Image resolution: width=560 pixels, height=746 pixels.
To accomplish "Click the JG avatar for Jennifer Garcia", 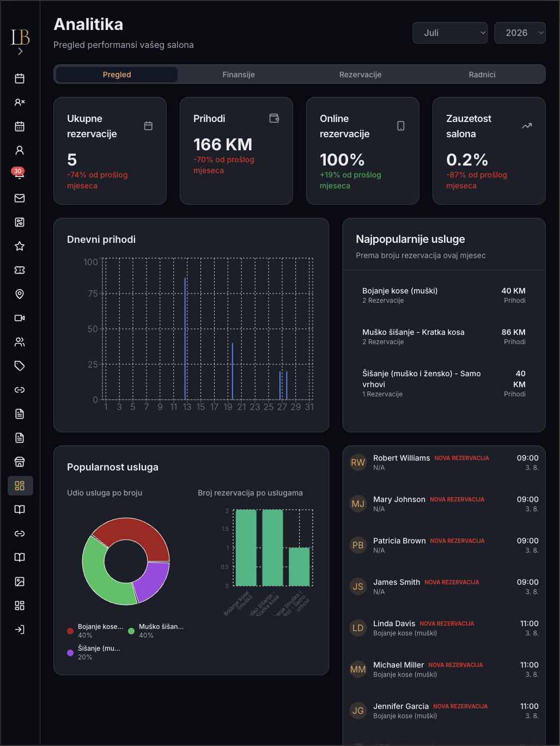I will pos(358,711).
